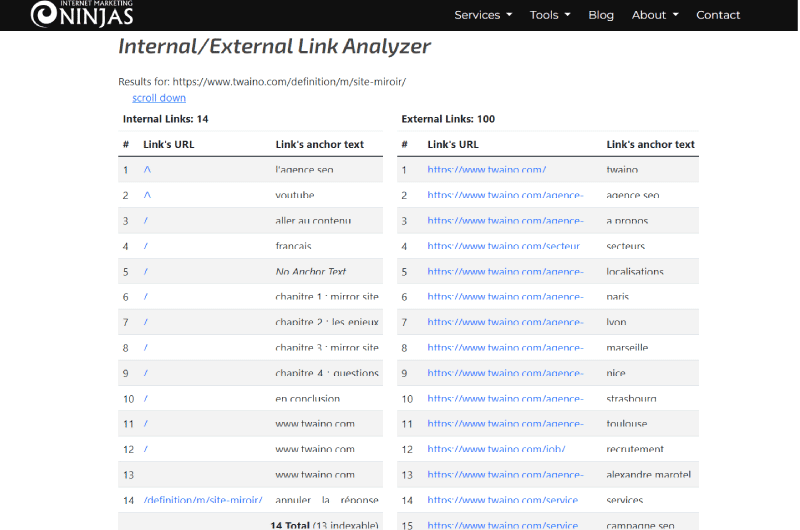Select the anchor text recrutement
The image size is (800, 530).
coord(635,449)
